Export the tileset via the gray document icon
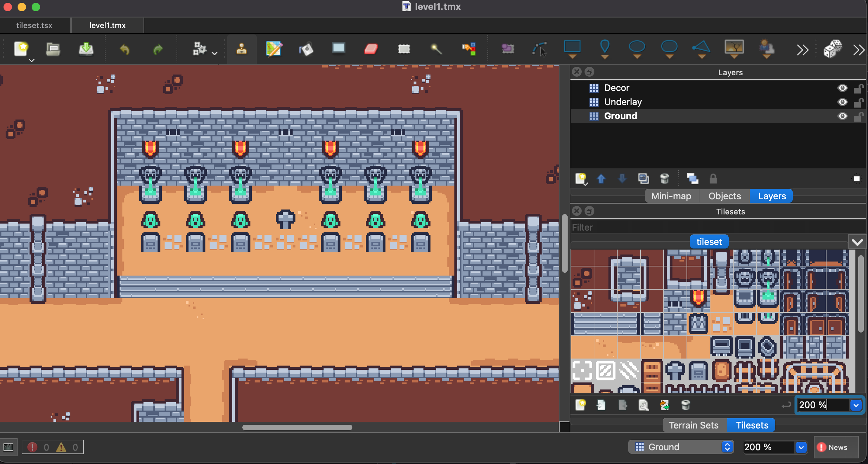 point(623,405)
